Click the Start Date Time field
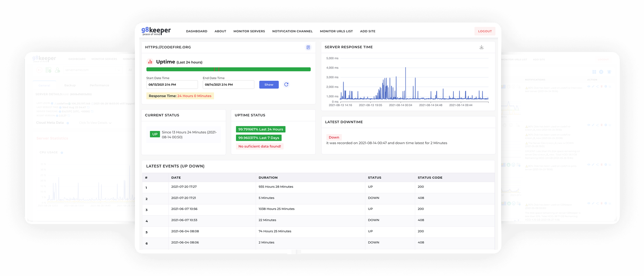This screenshot has height=276, width=644. point(172,85)
